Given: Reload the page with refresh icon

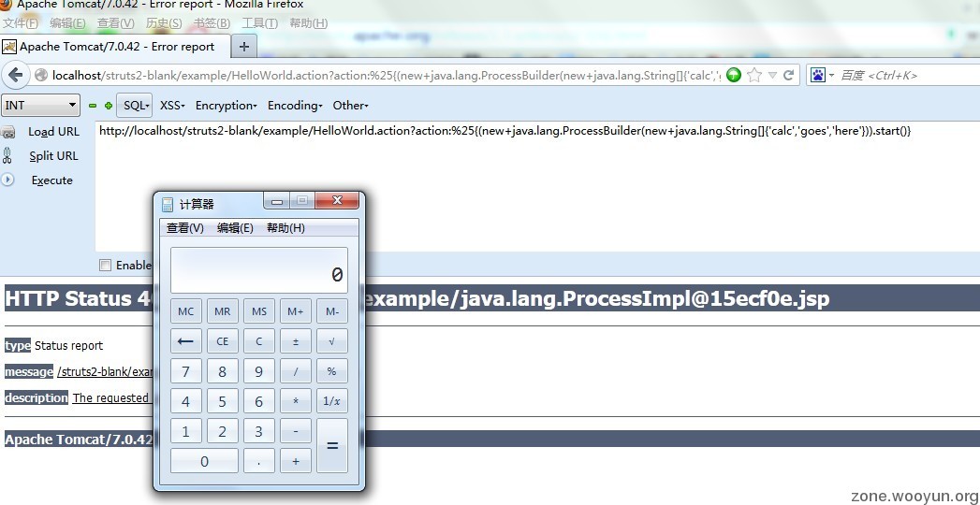Looking at the screenshot, I should click(789, 76).
